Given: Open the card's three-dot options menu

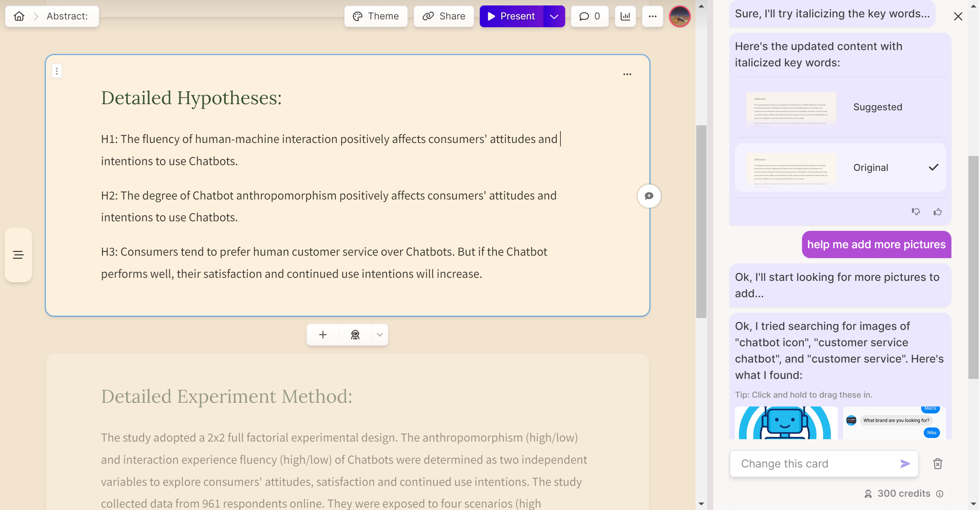Looking at the screenshot, I should pos(627,74).
